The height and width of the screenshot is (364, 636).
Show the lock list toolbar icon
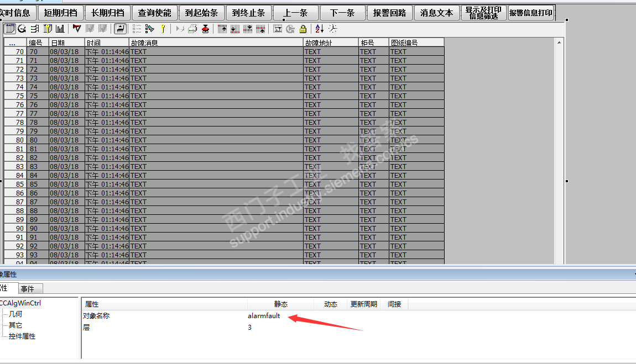(x=48, y=29)
